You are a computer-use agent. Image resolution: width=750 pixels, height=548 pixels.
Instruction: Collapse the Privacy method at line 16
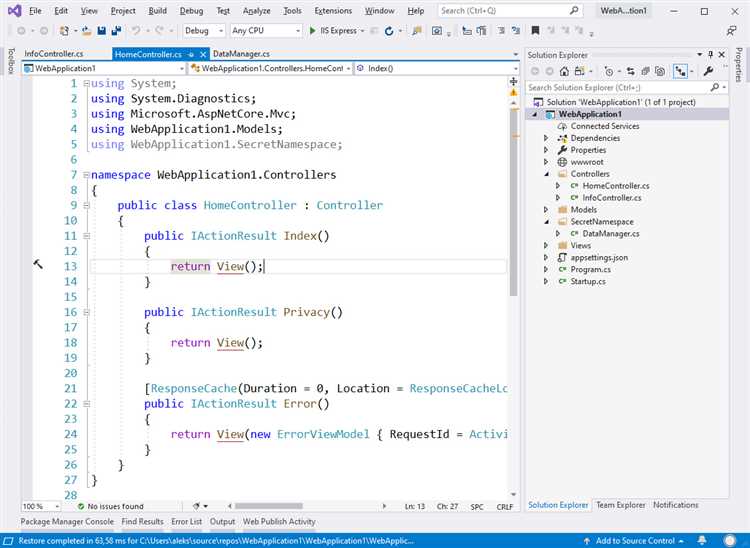click(86, 312)
